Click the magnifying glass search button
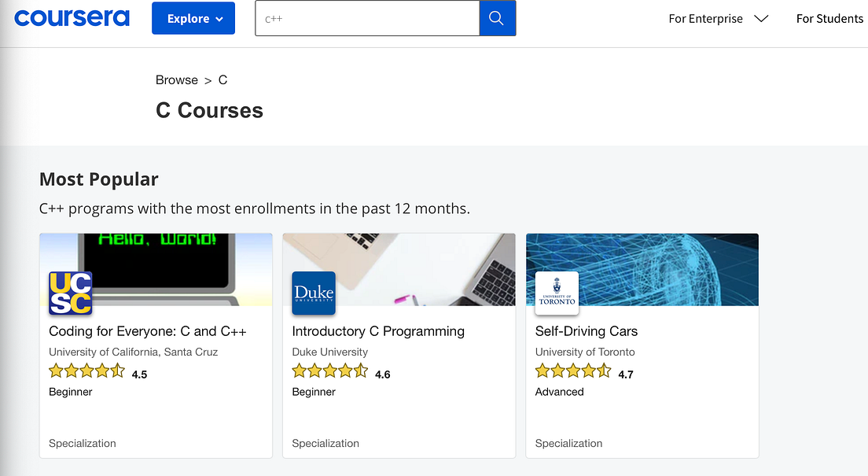Viewport: 868px width, 476px height. pos(497,18)
